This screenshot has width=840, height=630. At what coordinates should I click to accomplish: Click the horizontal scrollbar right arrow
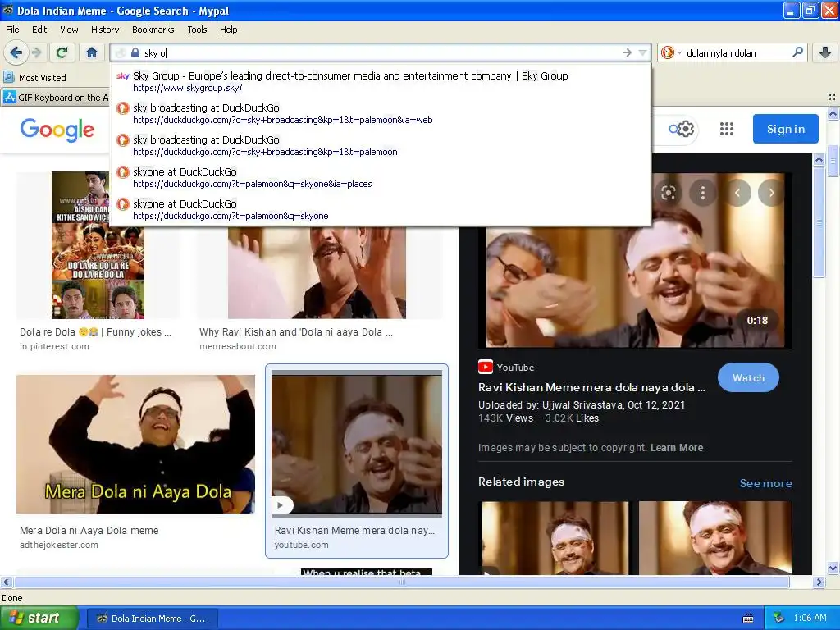pyautogui.click(x=819, y=582)
